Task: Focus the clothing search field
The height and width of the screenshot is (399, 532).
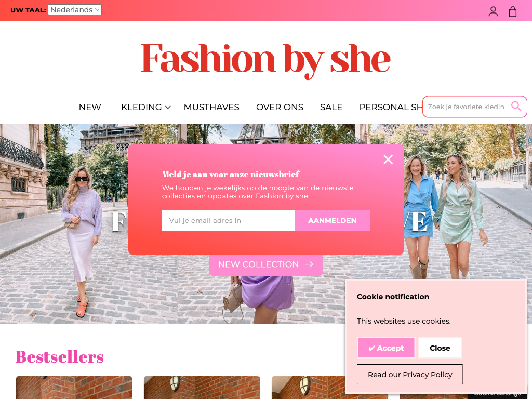Action: 467,107
